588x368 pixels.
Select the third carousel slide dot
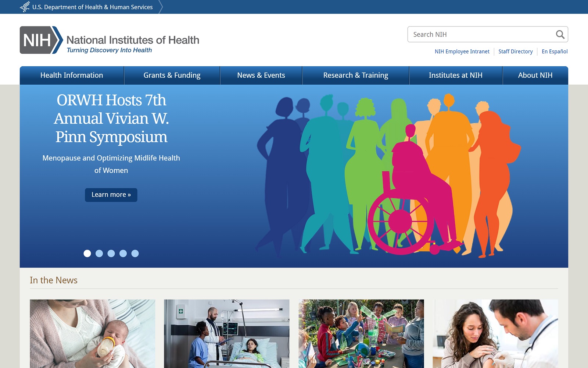(x=111, y=254)
